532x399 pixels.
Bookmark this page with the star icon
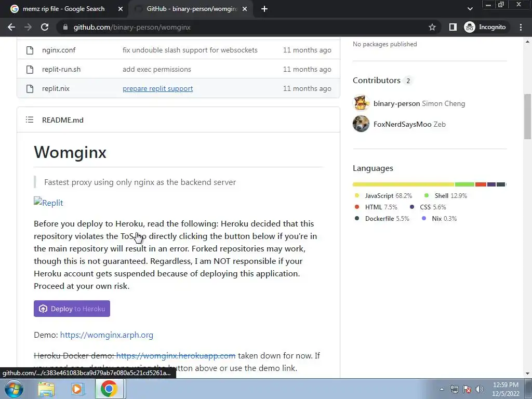pyautogui.click(x=432, y=27)
